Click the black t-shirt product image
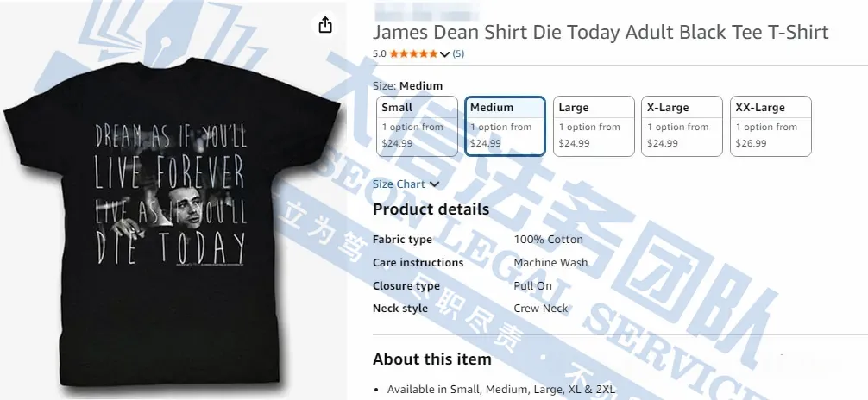Screen dimensions: 868x400 [172, 222]
